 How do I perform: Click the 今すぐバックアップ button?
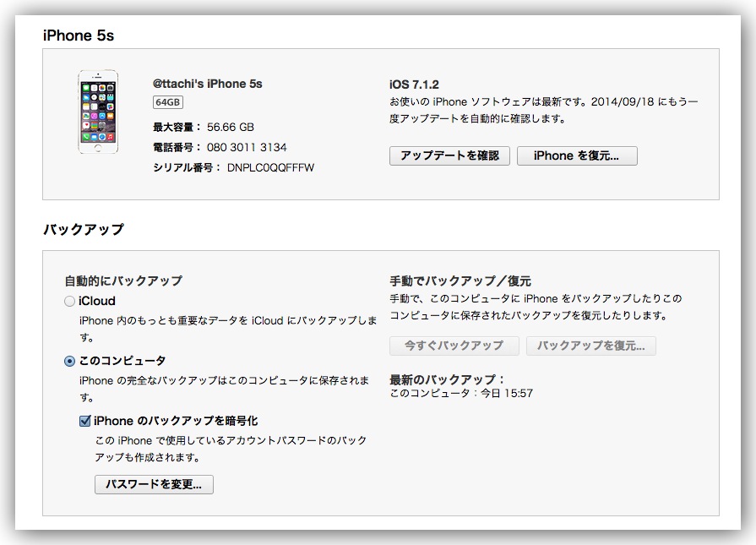454,346
